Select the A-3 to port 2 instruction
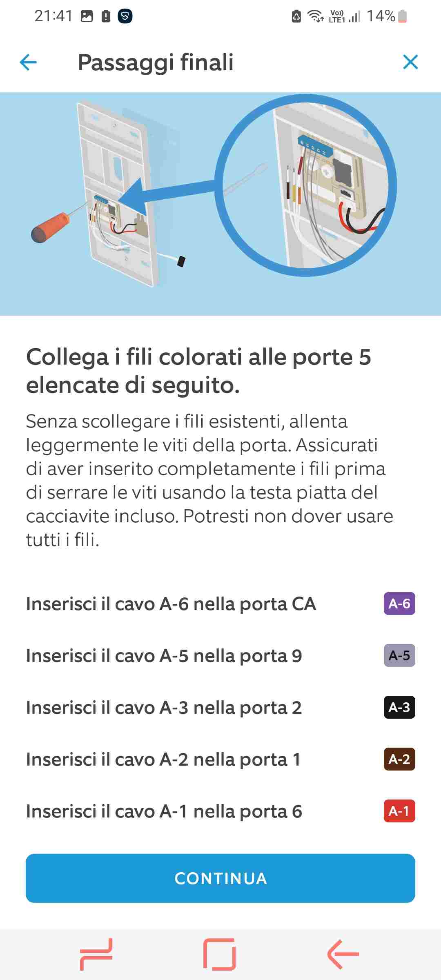 [x=164, y=708]
